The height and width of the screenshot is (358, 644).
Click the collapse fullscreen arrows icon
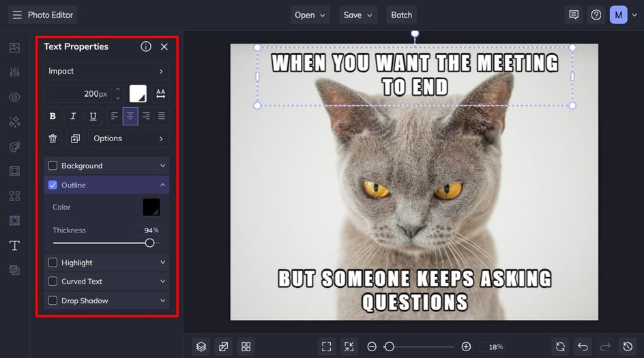pyautogui.click(x=349, y=347)
